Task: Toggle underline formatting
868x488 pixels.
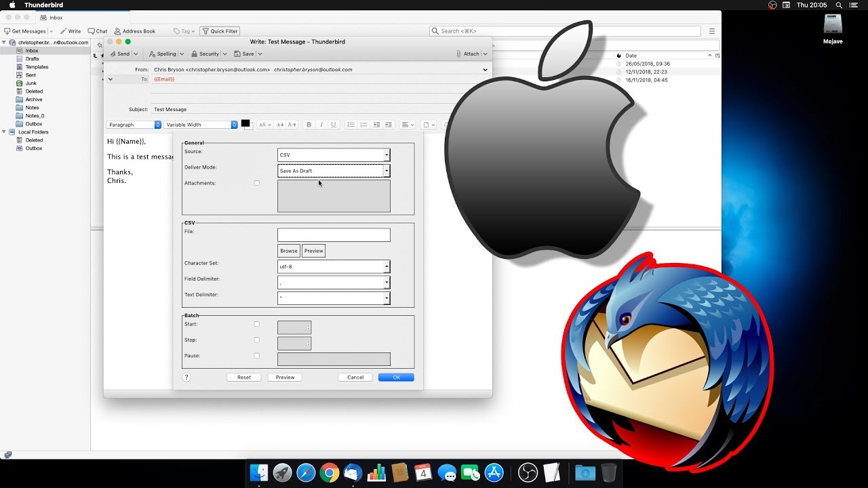Action: (x=333, y=125)
